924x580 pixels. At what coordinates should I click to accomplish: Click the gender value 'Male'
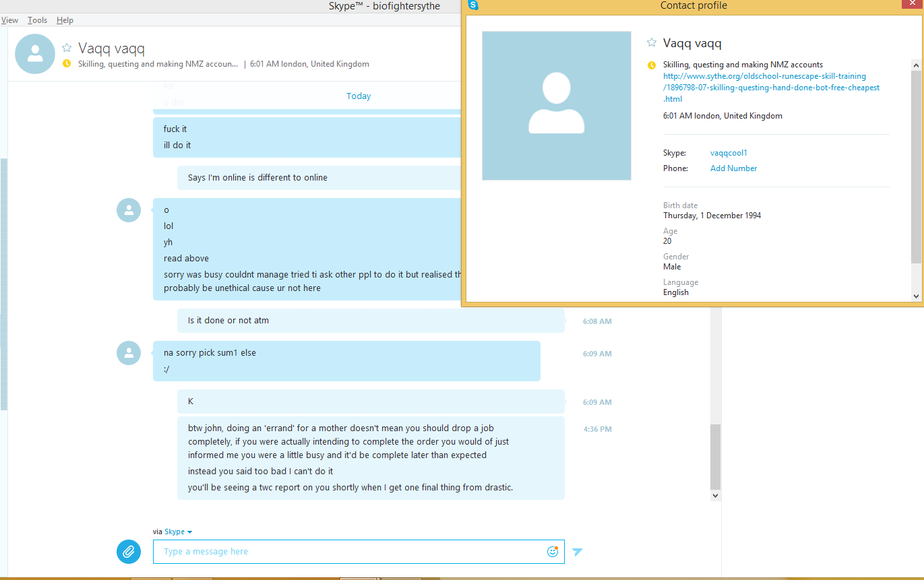coord(672,267)
